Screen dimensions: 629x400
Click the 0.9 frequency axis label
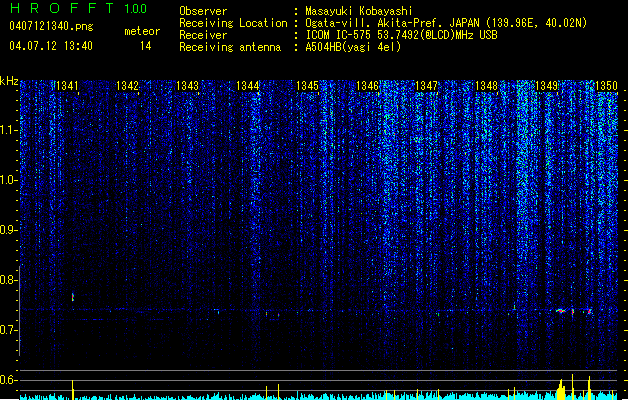9,230
